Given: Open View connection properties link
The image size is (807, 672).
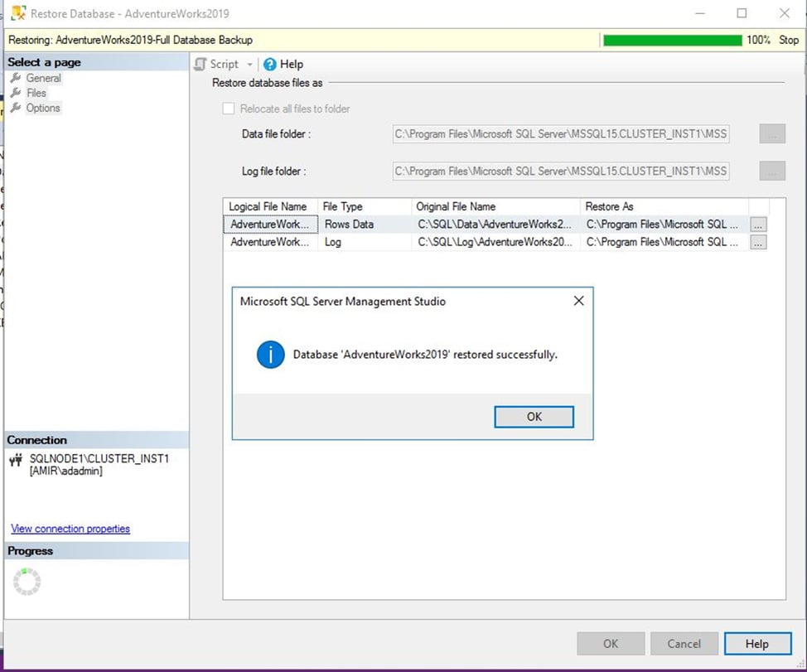Looking at the screenshot, I should (x=70, y=529).
